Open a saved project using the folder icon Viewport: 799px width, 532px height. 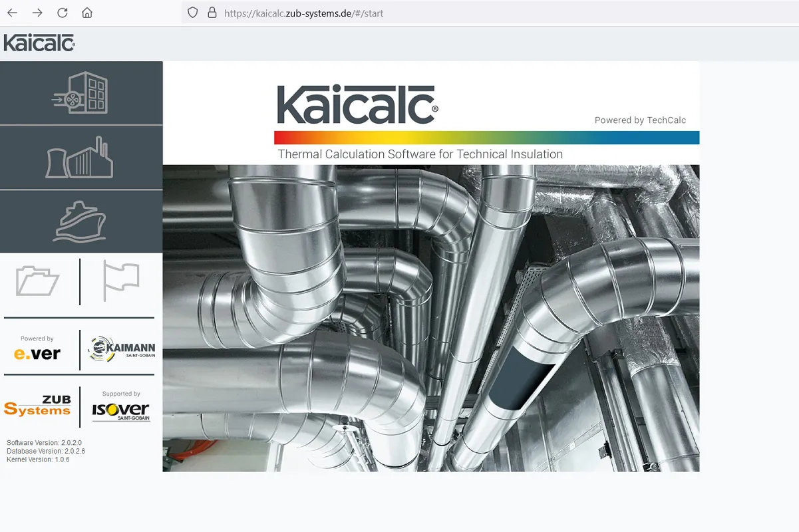pos(38,282)
